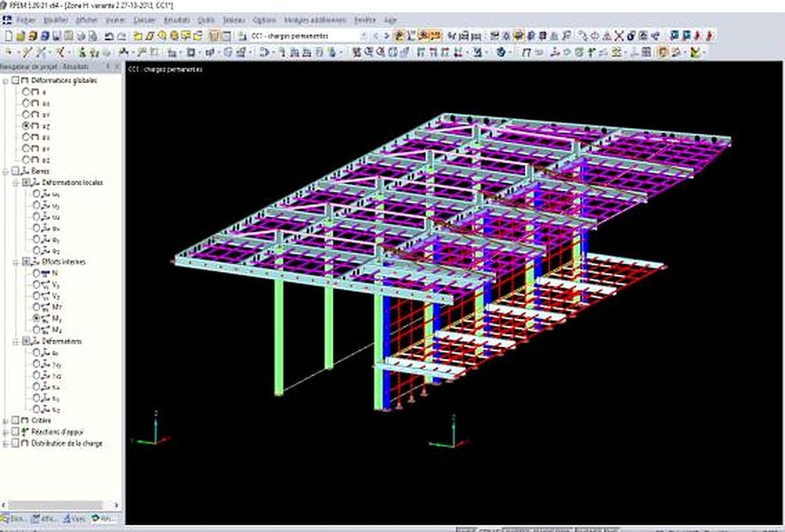Click the yellow smiley-face icon in top toolbar
785x532 pixels.
tap(174, 36)
